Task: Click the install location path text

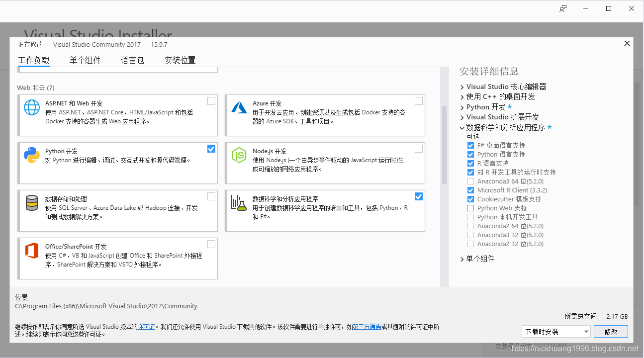Action: point(106,306)
